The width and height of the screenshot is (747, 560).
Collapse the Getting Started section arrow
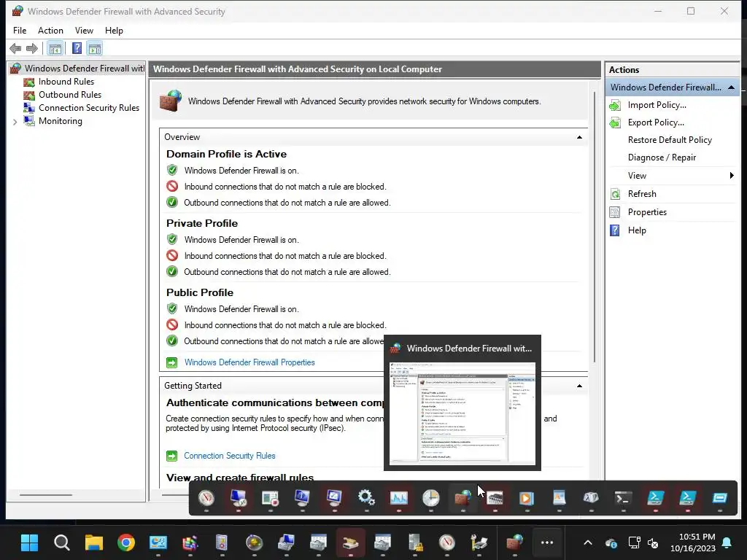coord(579,386)
